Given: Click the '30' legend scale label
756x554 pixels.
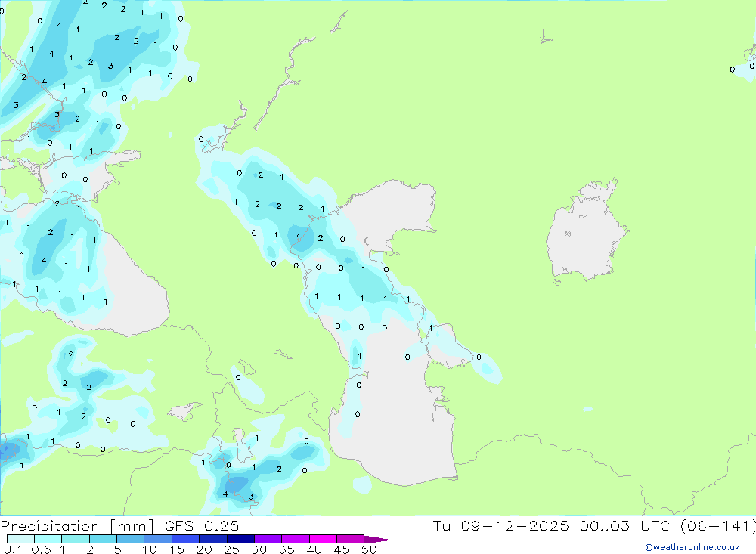Looking at the screenshot, I should (259, 549).
